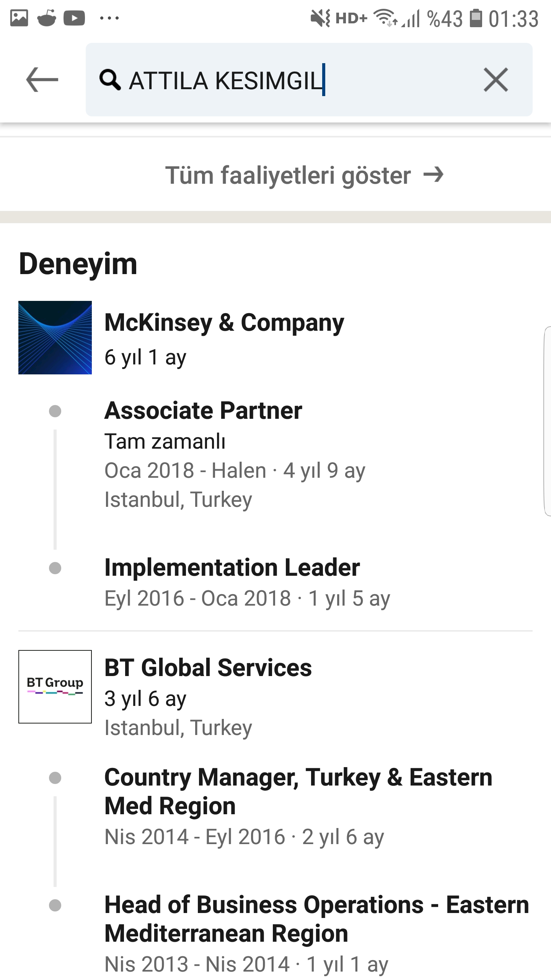Tap the arrow next to Tüm faaliyetleri göster

434,175
